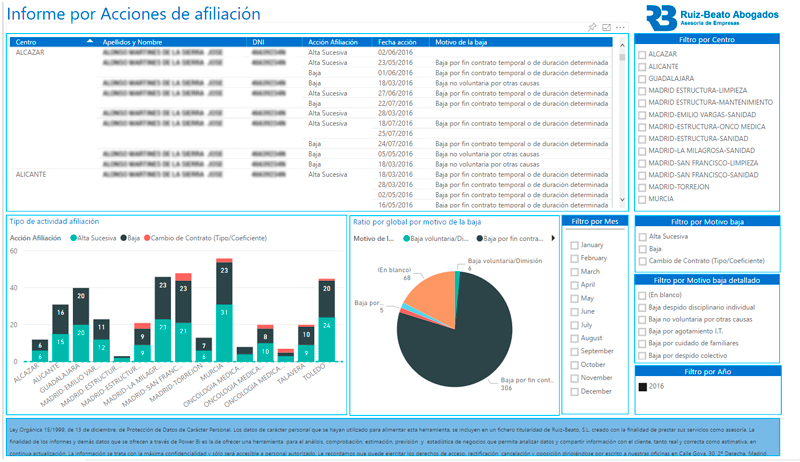Open more options ellipsis on table

point(620,27)
